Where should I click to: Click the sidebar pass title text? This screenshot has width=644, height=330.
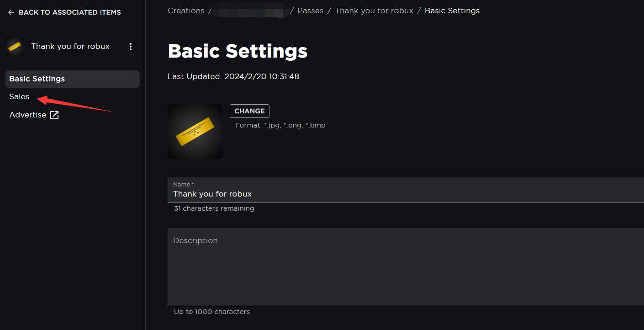point(70,47)
